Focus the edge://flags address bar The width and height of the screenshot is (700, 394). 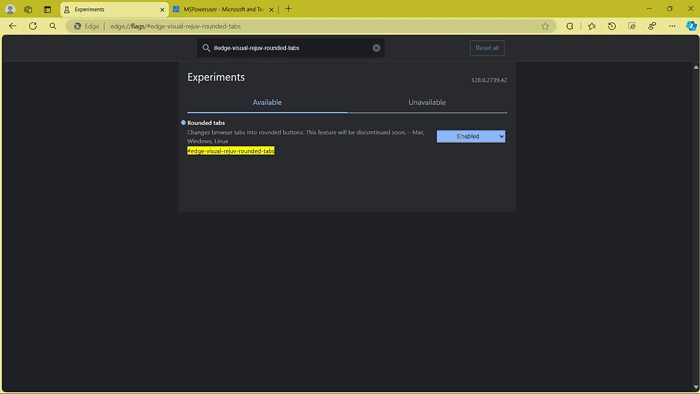(312, 26)
